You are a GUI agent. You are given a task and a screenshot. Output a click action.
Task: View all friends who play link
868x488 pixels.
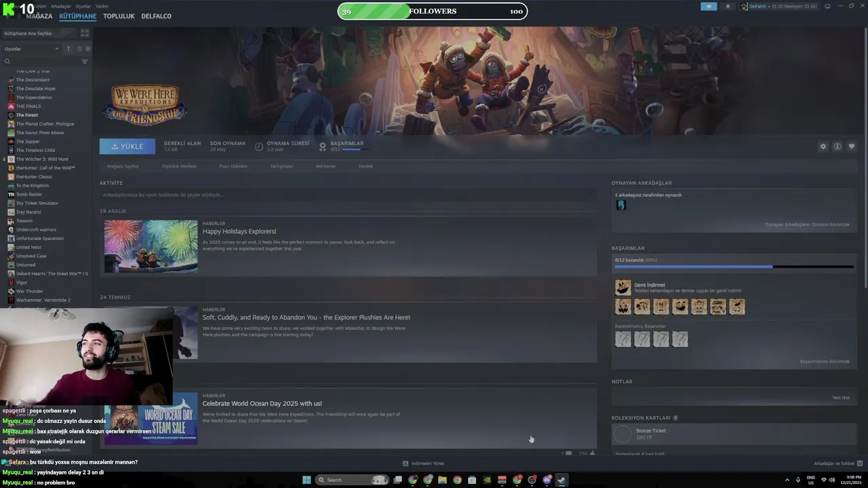pos(807,224)
